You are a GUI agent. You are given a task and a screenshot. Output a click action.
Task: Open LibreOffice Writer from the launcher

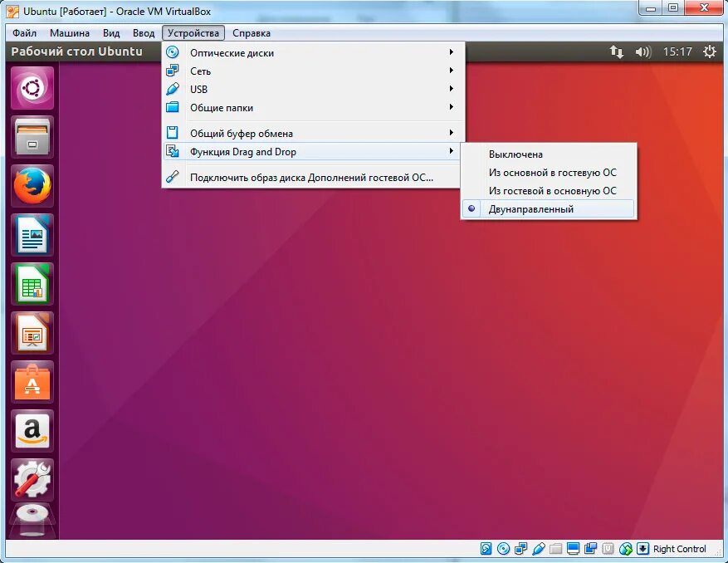(32, 235)
